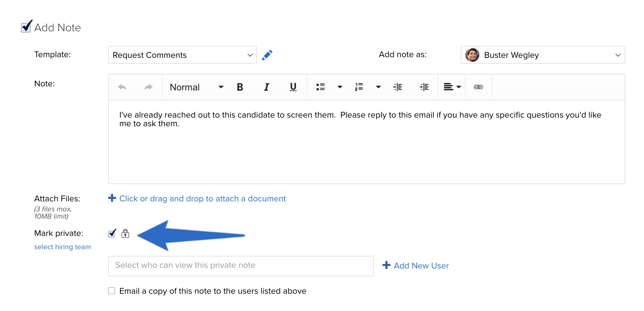644x311 pixels.
Task: Click the plus icon before Add New User
Action: 386,265
